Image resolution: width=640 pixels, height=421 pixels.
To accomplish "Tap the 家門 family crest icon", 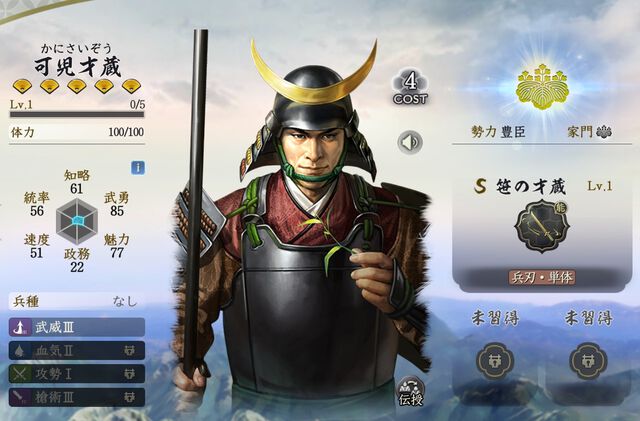I will (x=604, y=131).
